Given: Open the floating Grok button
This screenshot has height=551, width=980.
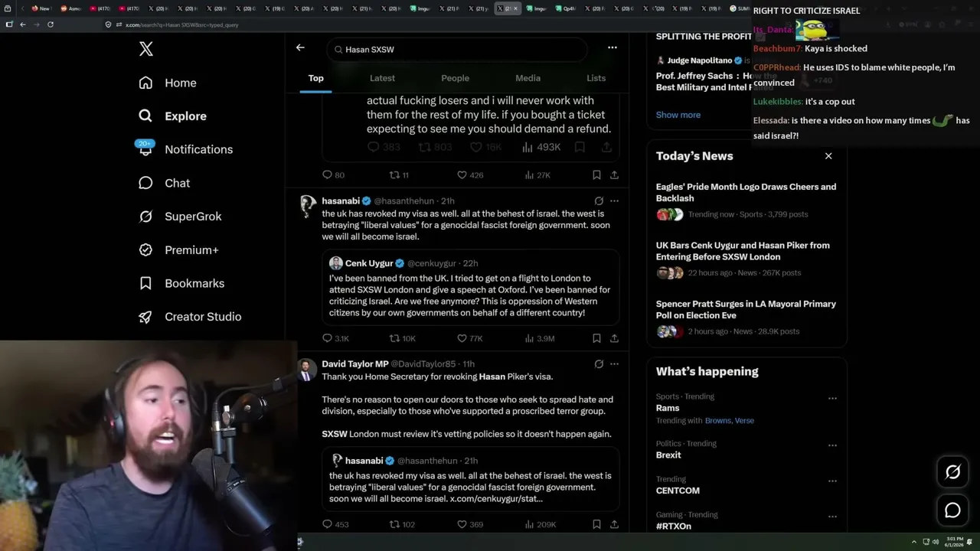Looking at the screenshot, I should (x=952, y=472).
